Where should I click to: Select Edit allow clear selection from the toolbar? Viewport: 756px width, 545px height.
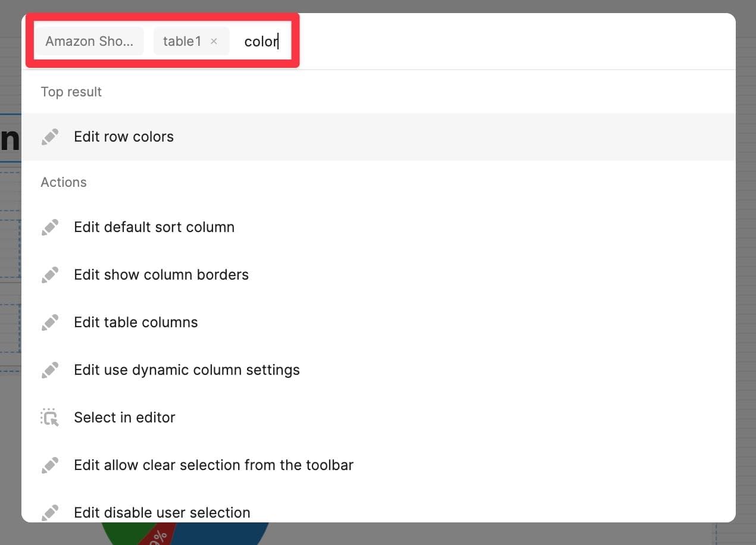[x=214, y=465]
